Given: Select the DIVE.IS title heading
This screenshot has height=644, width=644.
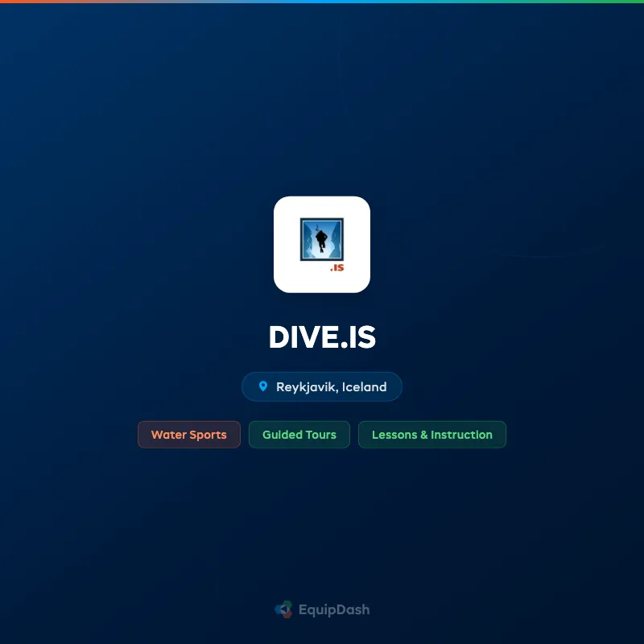Looking at the screenshot, I should point(321,337).
